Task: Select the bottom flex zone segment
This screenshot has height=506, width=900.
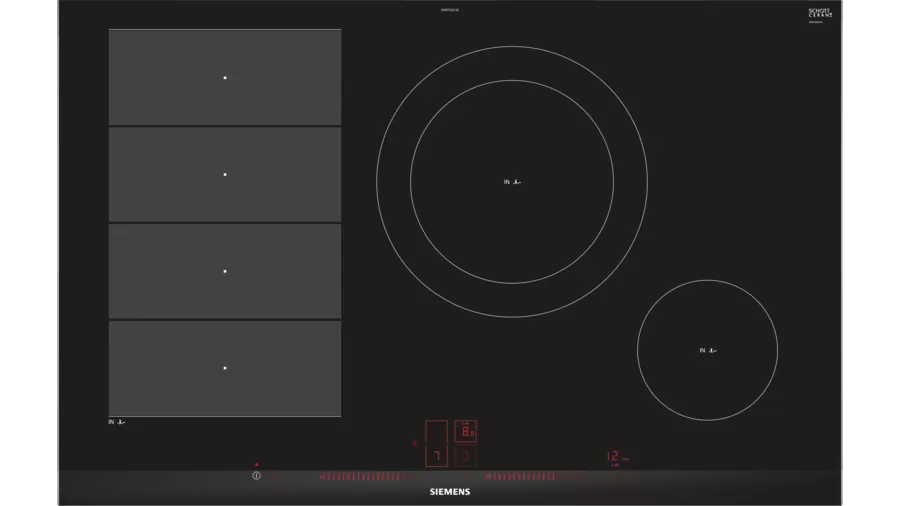Action: click(x=225, y=368)
